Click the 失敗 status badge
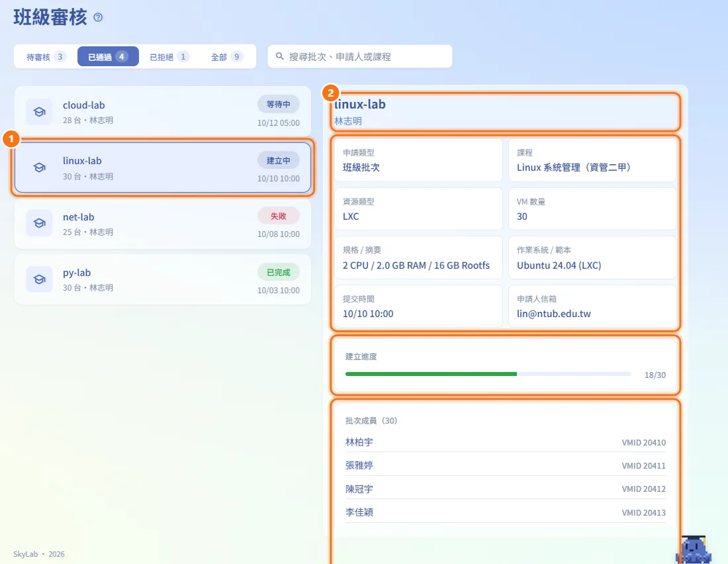 [278, 216]
